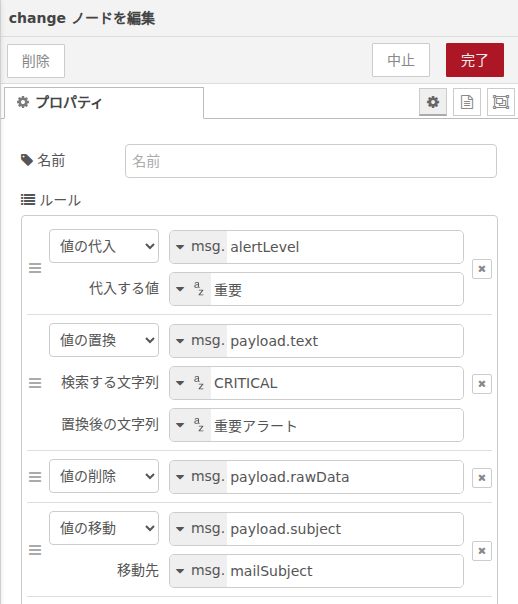Click the 移動先 label
The height and width of the screenshot is (604, 518).
[138, 570]
